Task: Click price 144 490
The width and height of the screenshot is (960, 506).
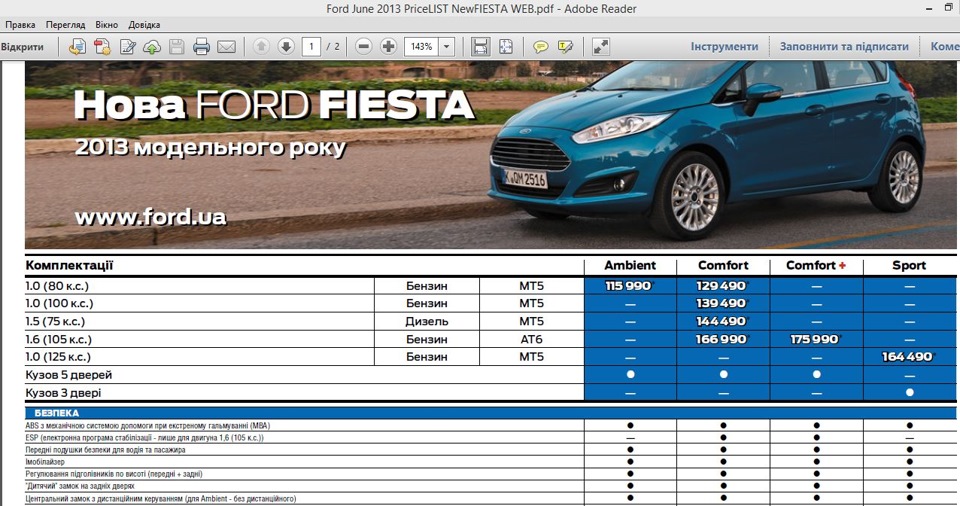Action: pyautogui.click(x=722, y=321)
